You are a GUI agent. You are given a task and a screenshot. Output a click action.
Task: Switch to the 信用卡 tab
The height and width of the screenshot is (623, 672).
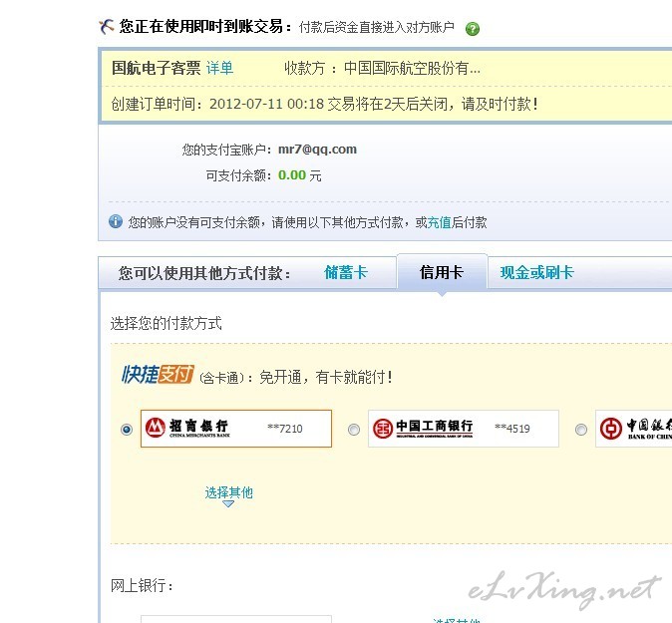(442, 272)
